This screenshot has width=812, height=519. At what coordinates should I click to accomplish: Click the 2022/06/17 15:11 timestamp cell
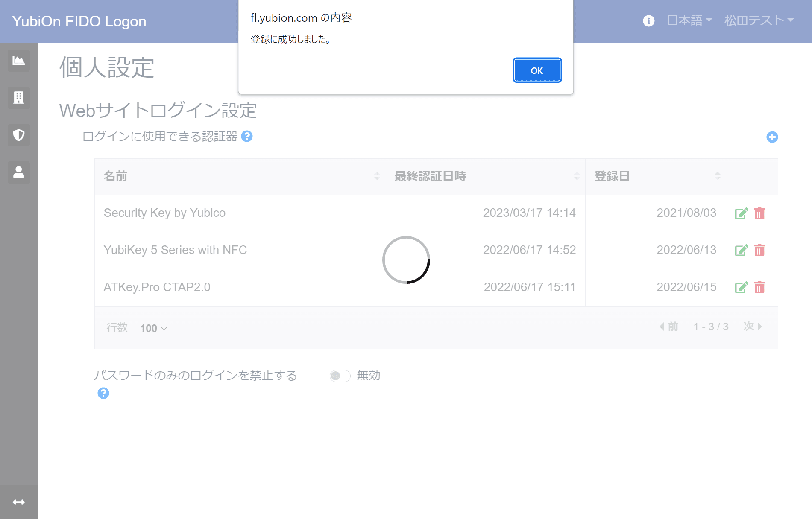pos(485,287)
